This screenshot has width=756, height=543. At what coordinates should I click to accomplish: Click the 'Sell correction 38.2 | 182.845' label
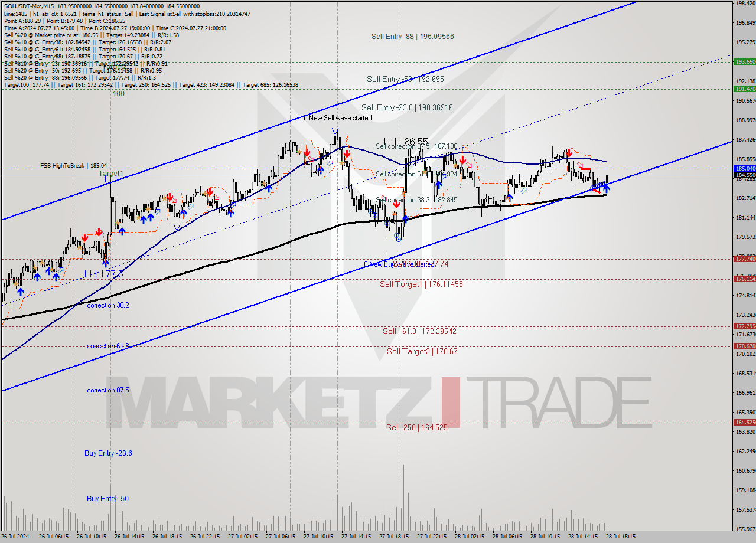click(416, 200)
